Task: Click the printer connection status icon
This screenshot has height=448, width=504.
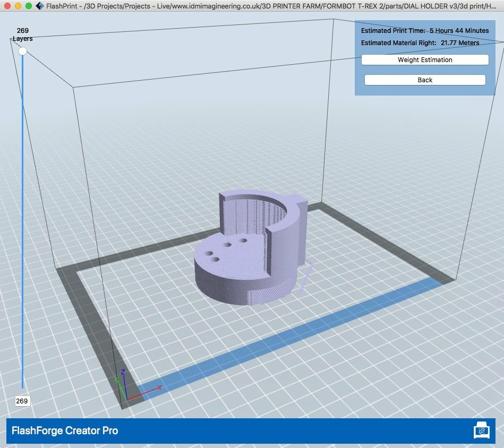Action: click(481, 430)
